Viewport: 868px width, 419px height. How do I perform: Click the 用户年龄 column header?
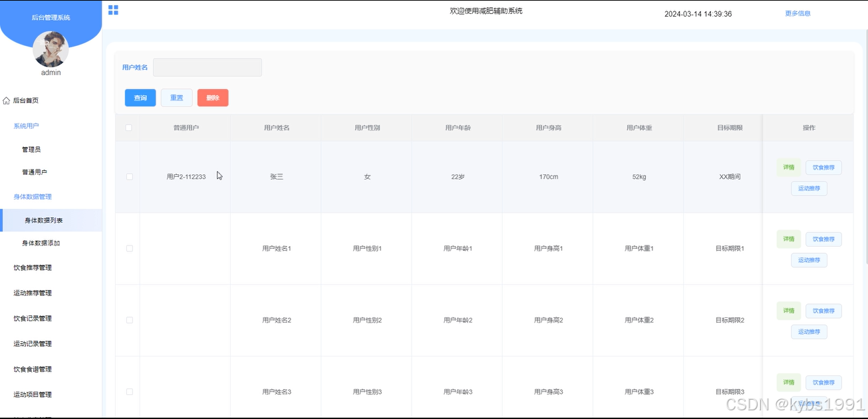coord(458,128)
